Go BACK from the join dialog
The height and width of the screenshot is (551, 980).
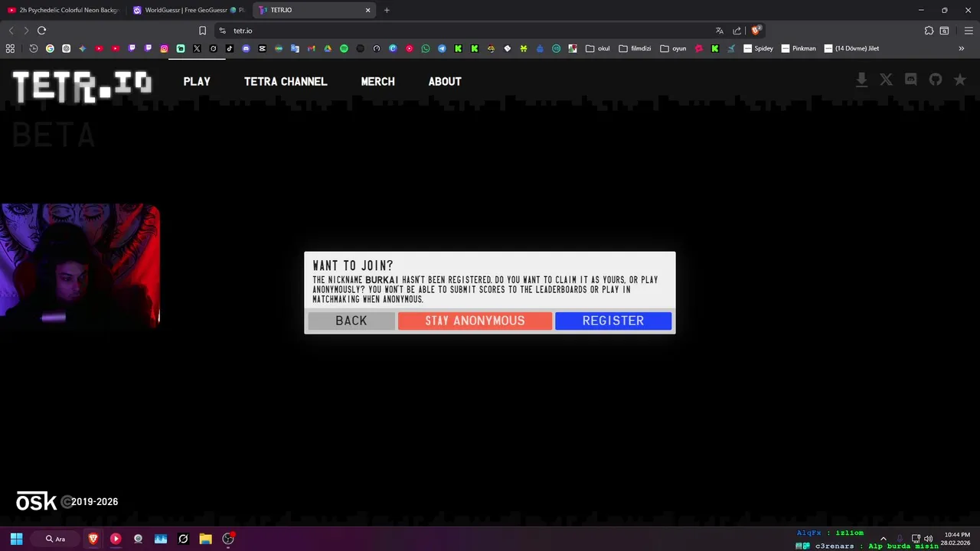click(351, 321)
